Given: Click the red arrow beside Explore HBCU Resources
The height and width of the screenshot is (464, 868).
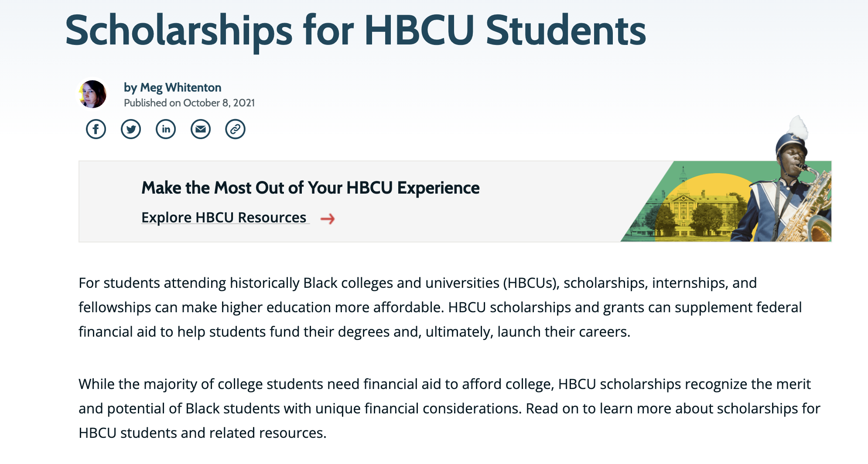Looking at the screenshot, I should click(328, 218).
